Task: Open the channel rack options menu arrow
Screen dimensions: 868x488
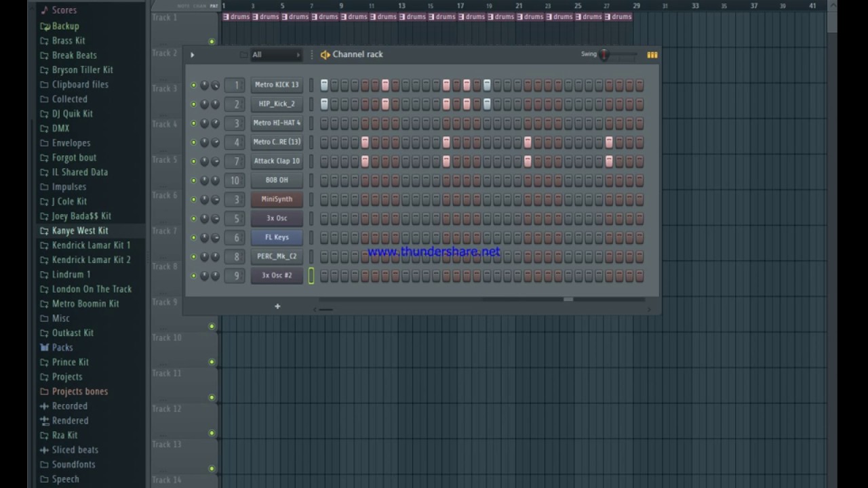Action: pyautogui.click(x=192, y=55)
